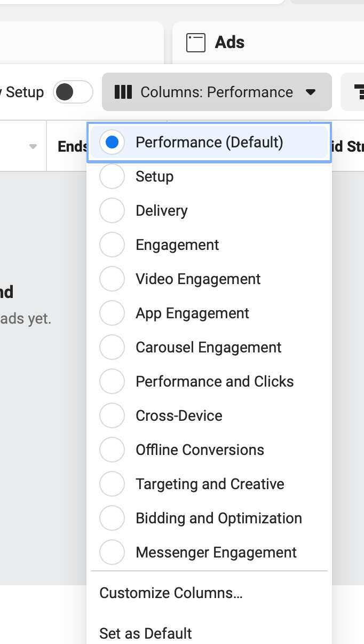The width and height of the screenshot is (364, 644).
Task: Select the Cross-Device option
Action: click(209, 415)
